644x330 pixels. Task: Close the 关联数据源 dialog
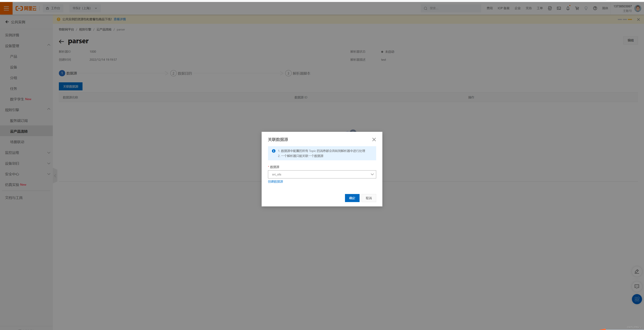click(374, 140)
